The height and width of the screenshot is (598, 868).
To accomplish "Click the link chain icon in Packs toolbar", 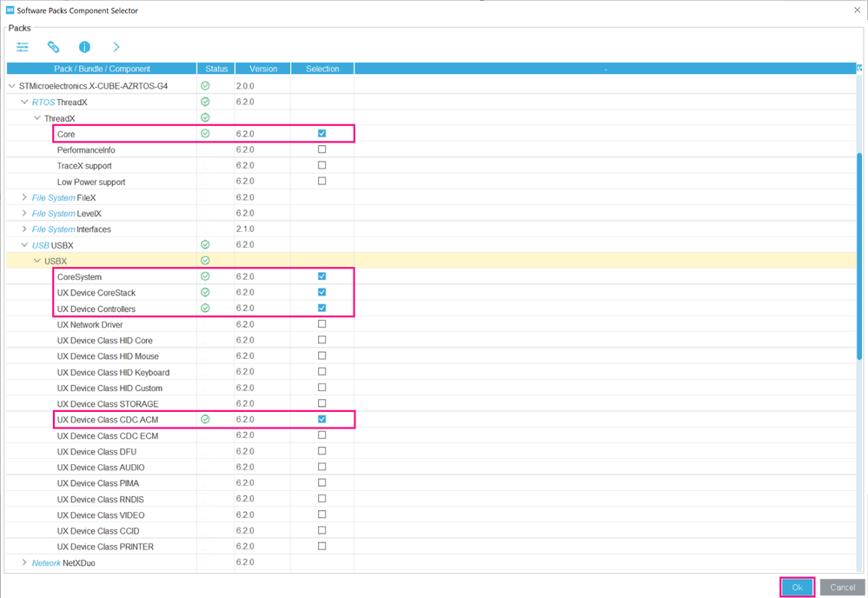I will coord(53,47).
